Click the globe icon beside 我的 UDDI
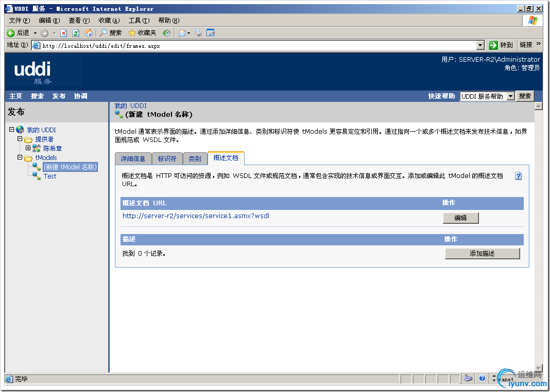550x392 pixels. tap(20, 130)
